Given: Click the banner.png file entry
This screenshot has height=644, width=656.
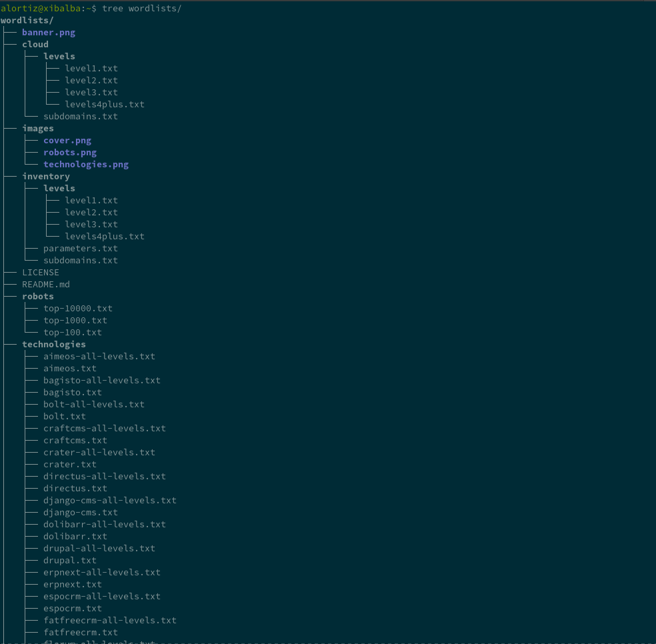Looking at the screenshot, I should pyautogui.click(x=48, y=33).
